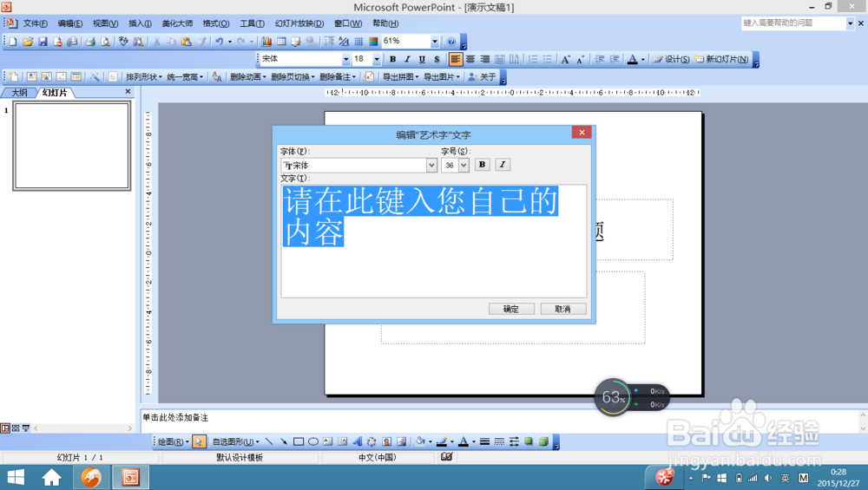Insert a table from the toolbar
This screenshot has width=868, height=490.
coord(281,42)
